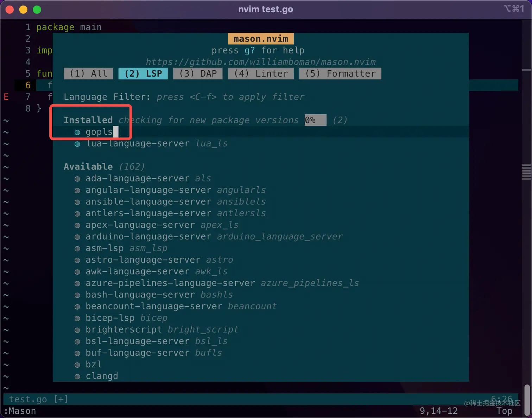Click the arduino_language_server alias text

[x=280, y=237]
